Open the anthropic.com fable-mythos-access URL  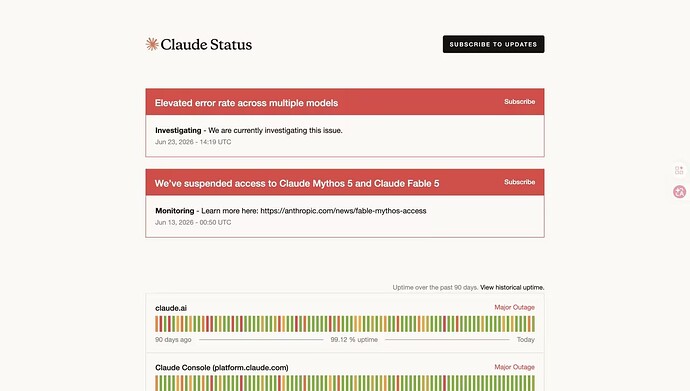343,211
